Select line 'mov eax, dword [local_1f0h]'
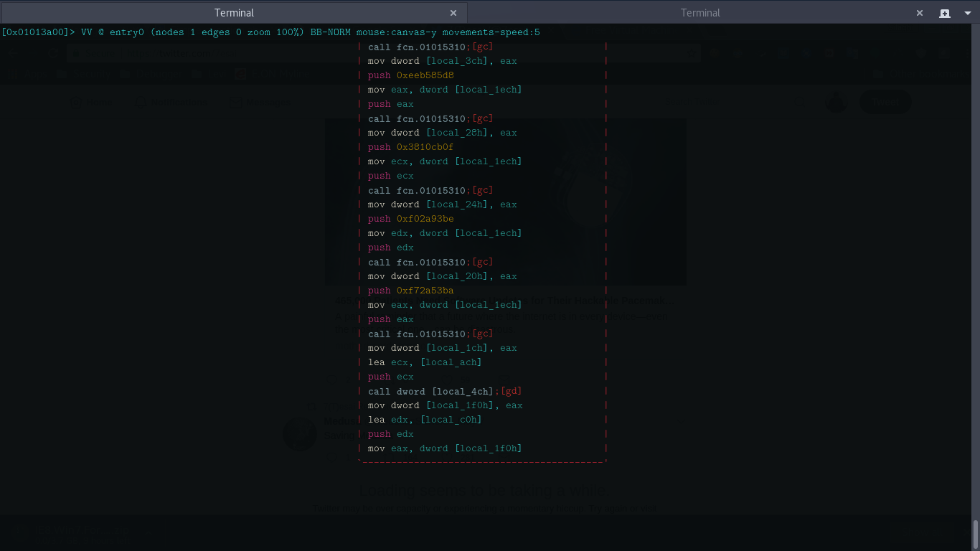 coord(446,448)
